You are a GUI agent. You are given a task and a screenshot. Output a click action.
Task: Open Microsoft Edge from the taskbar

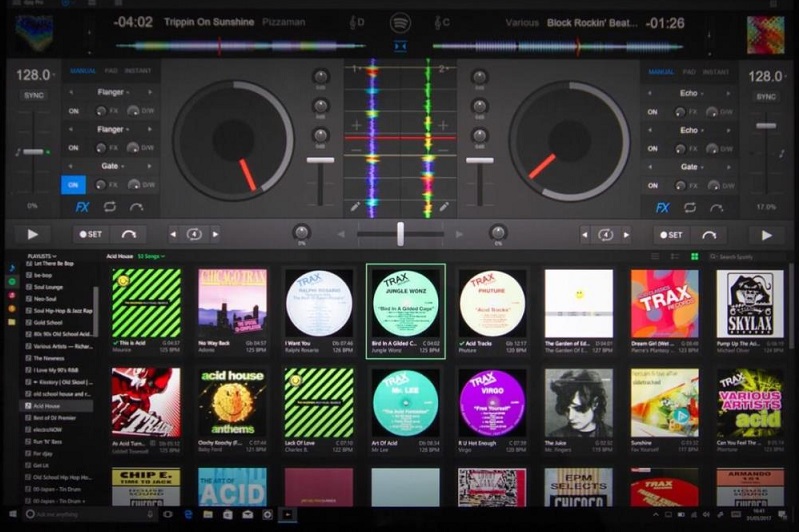pyautogui.click(x=188, y=515)
